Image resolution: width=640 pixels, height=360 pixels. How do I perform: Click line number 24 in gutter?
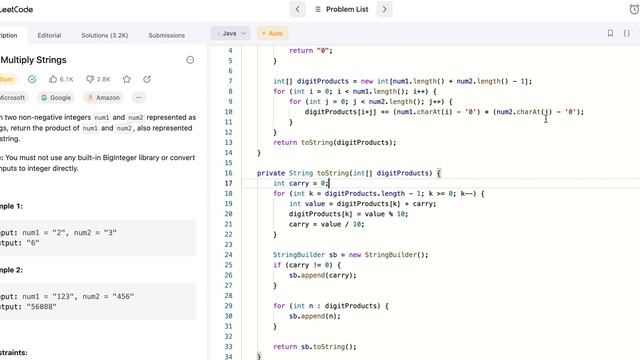(x=229, y=255)
